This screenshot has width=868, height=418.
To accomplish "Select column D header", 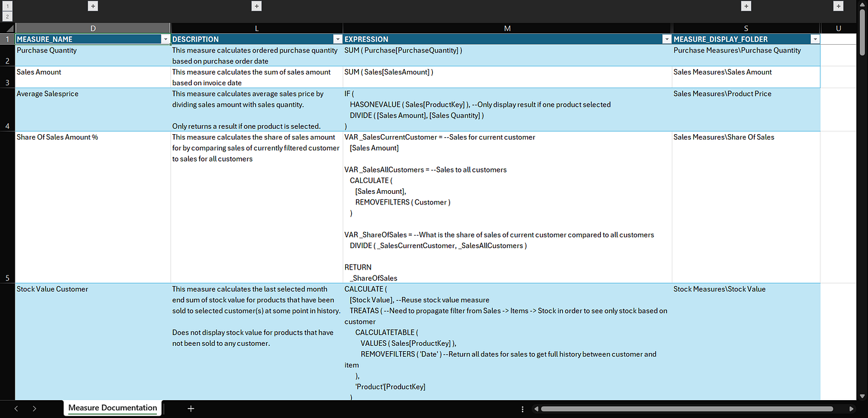I will click(93, 28).
